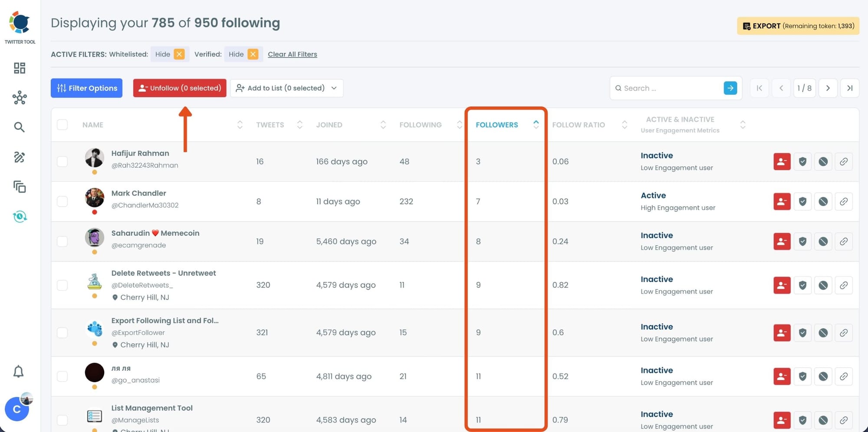Open the duplicate lists tool in sidebar

pyautogui.click(x=19, y=187)
